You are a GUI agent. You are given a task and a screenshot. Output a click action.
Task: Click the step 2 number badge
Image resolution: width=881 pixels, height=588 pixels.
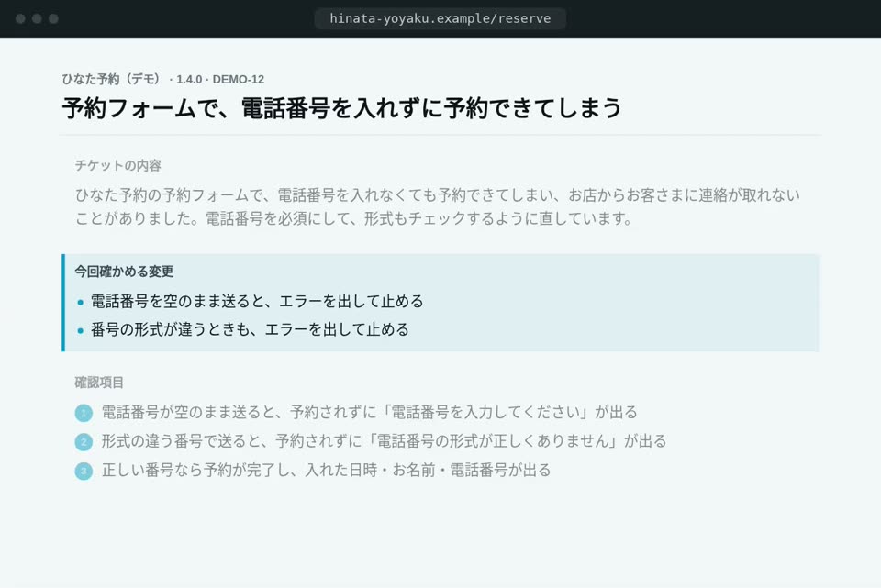click(x=84, y=442)
